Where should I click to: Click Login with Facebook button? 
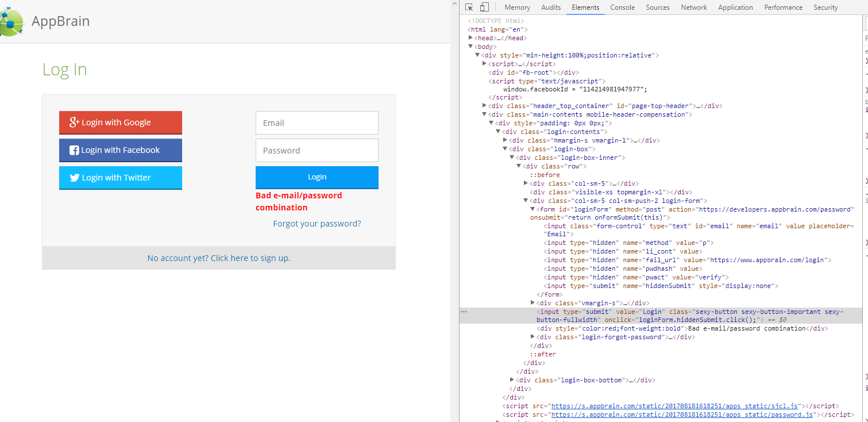[121, 150]
